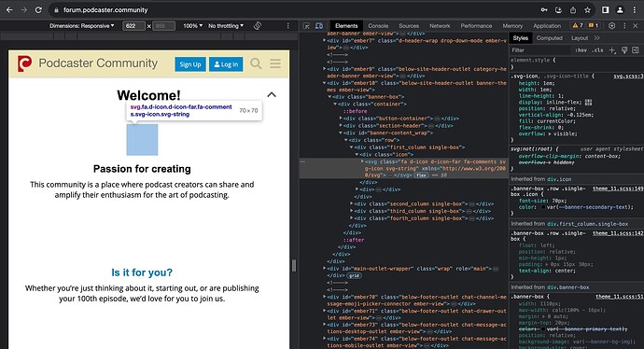Screen dimensions: 644x349
Task: Click the browser forward arrow
Action: [24, 10]
